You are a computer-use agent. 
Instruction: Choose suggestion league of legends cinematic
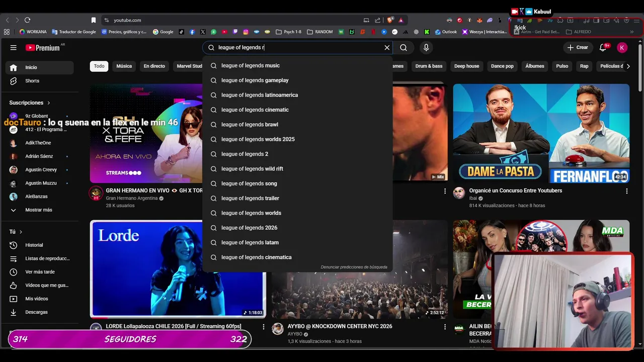(297, 110)
